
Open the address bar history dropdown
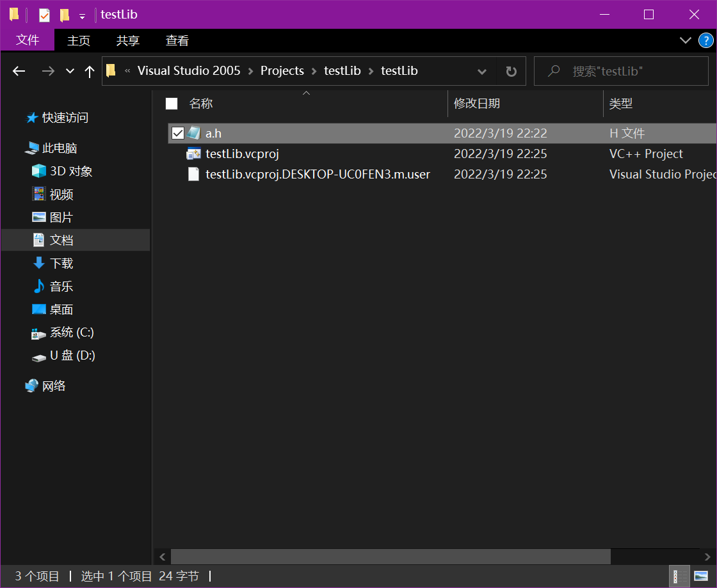point(481,71)
